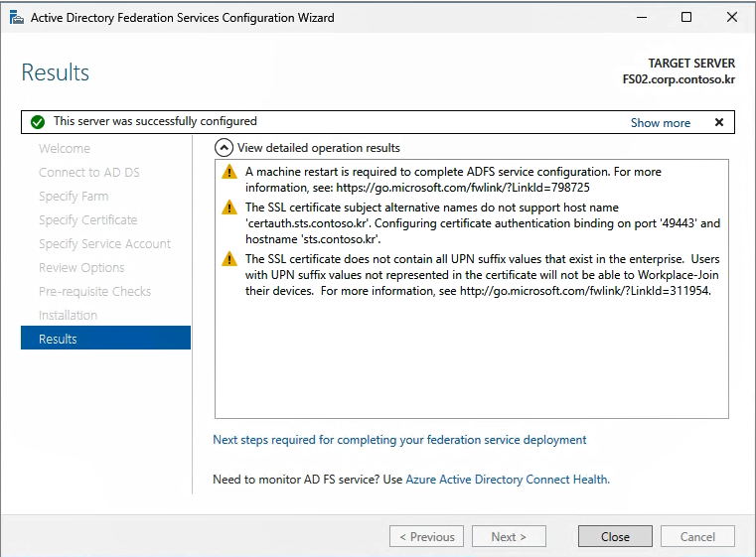Click the UPN suffix warning icon
This screenshot has width=756, height=557.
(229, 259)
